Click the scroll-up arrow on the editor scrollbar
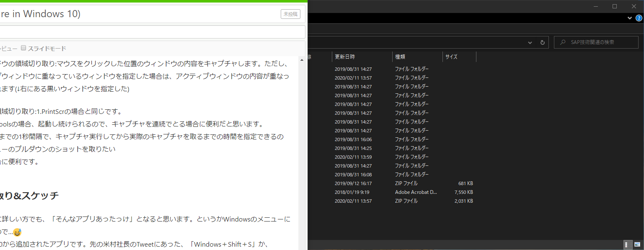The width and height of the screenshot is (644, 250). 301,59
